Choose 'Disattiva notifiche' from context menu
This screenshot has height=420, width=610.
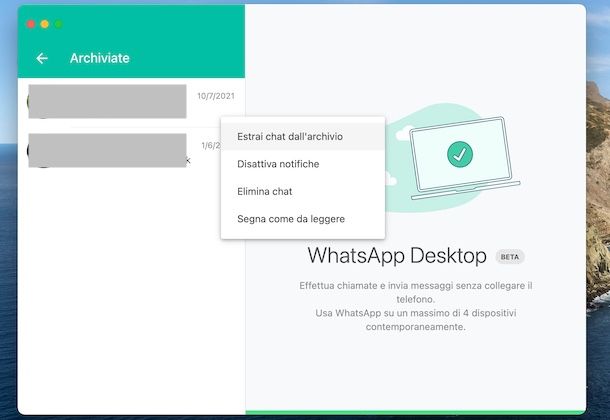coord(303,164)
